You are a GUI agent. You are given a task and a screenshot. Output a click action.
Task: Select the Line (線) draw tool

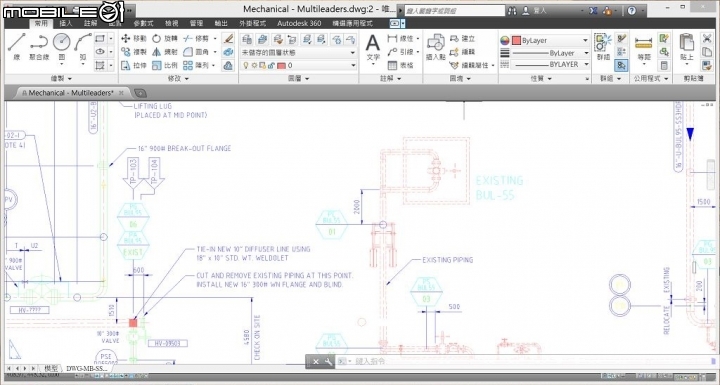[17, 46]
